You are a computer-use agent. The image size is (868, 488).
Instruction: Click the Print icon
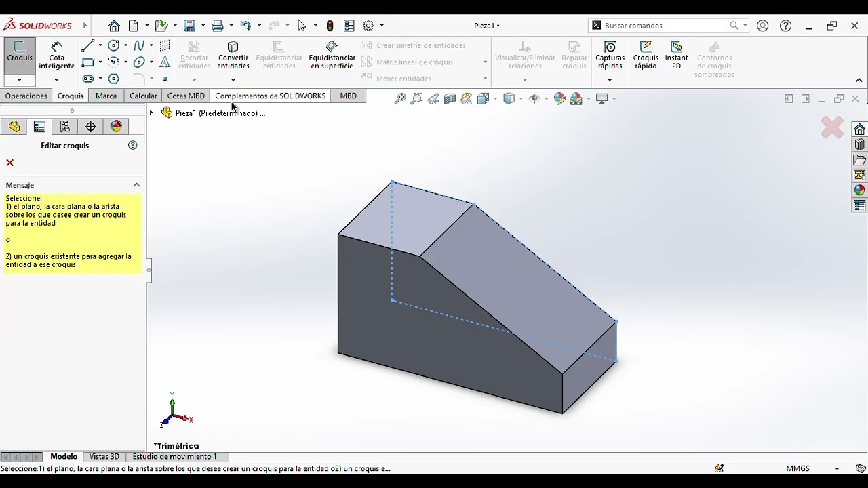[x=218, y=26]
